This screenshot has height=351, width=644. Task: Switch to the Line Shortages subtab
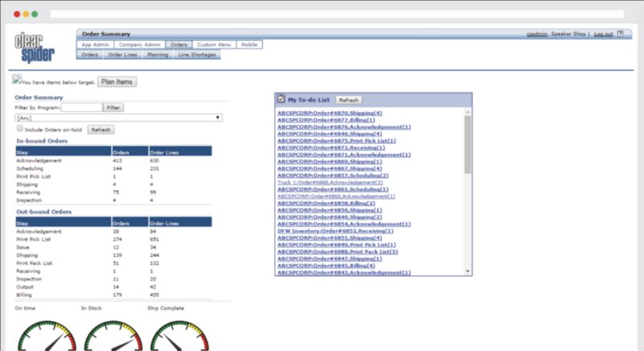click(196, 55)
